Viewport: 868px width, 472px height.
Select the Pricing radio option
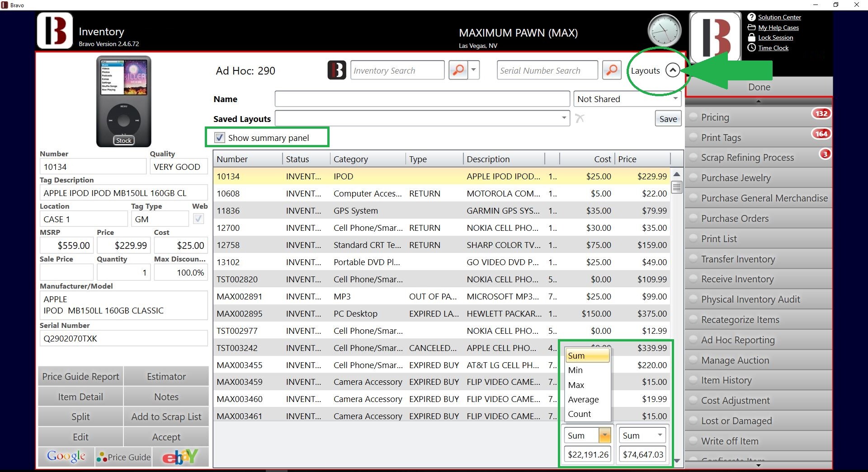(693, 117)
